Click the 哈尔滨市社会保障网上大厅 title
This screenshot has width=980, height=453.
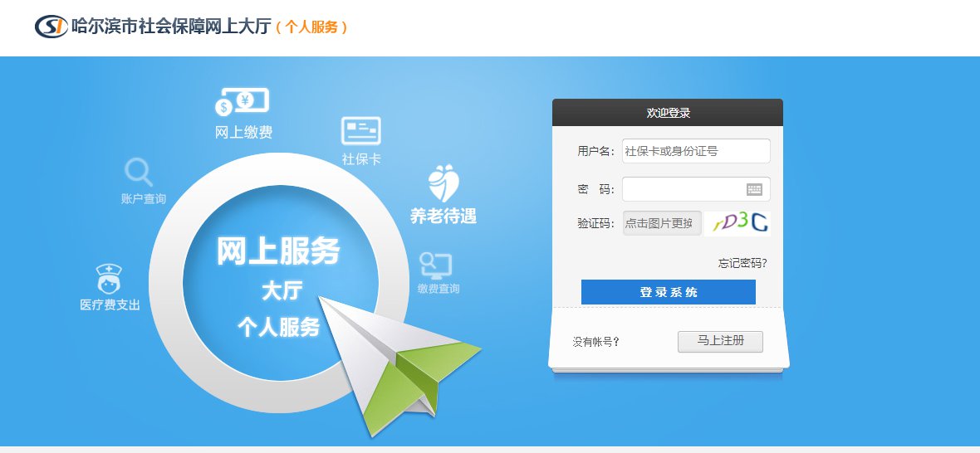[x=171, y=27]
